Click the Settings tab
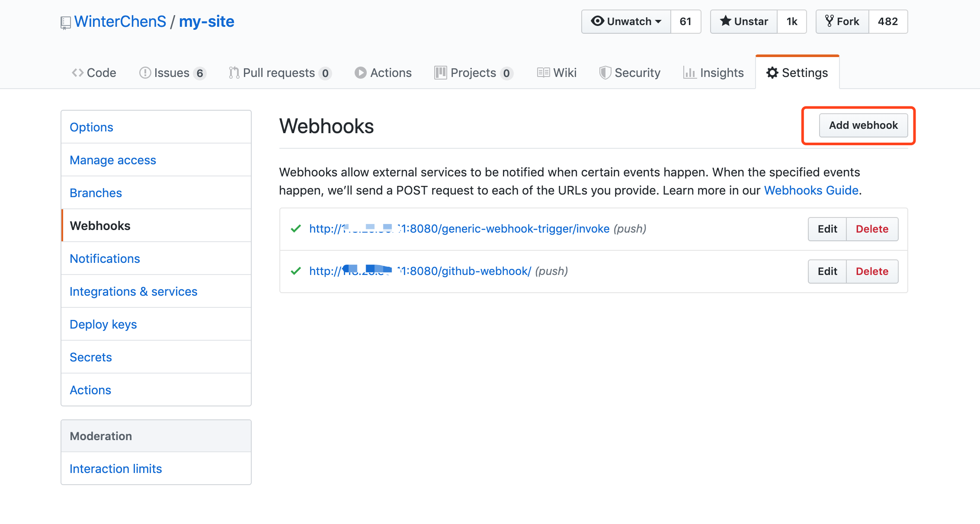980x524 pixels. 797,73
